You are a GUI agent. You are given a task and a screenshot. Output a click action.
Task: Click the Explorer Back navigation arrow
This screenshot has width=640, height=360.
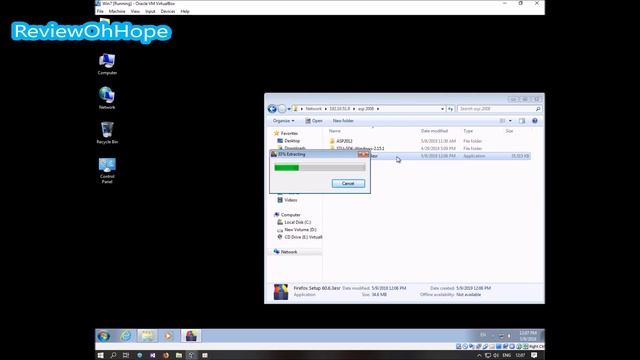click(x=272, y=109)
